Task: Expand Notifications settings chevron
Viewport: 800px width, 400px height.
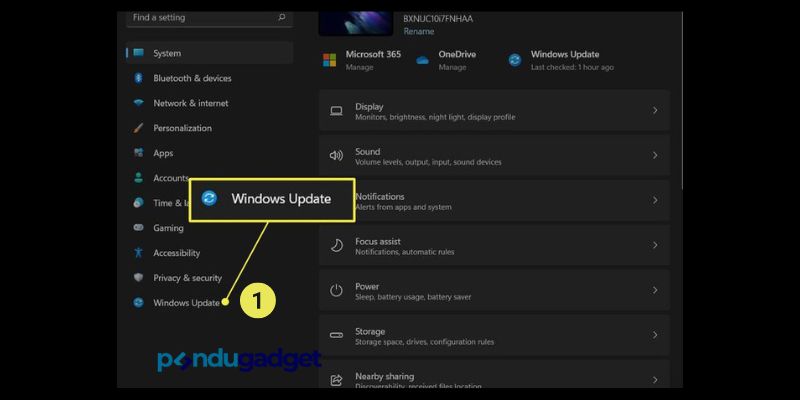Action: coord(655,201)
